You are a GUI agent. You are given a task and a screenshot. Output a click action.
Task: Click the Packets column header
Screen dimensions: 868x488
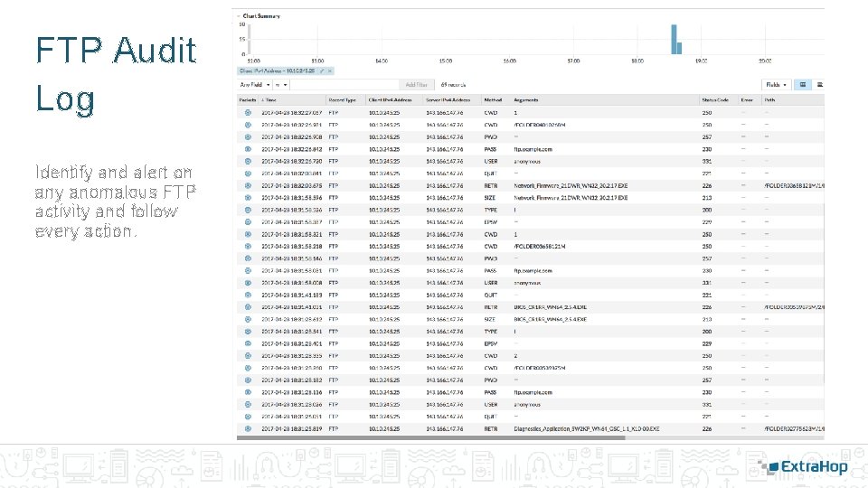(x=248, y=100)
